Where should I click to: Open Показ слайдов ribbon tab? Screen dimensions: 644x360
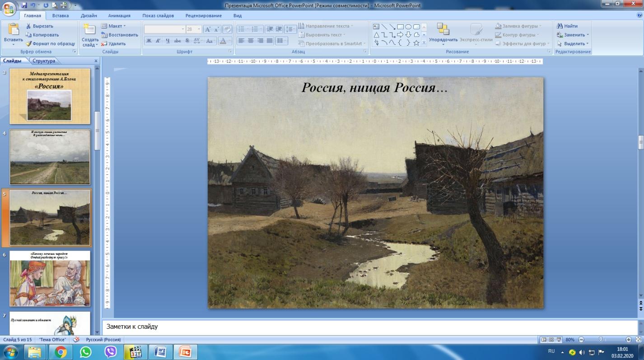click(x=158, y=15)
